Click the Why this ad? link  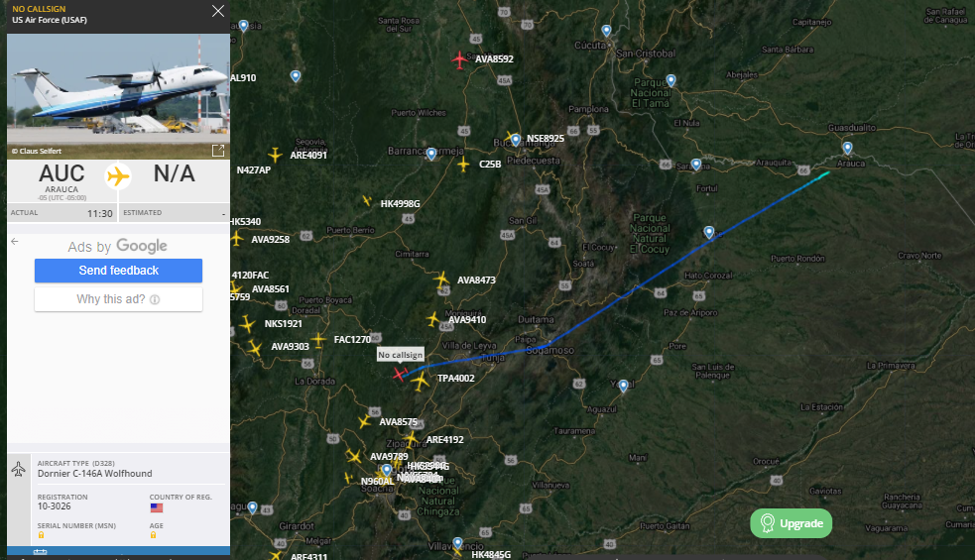point(118,299)
